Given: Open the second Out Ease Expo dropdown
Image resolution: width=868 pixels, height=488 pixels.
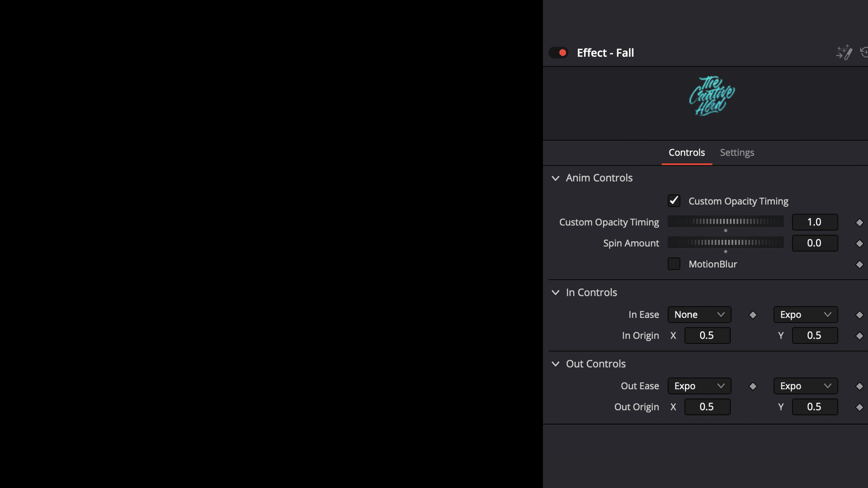Looking at the screenshot, I should (x=806, y=386).
